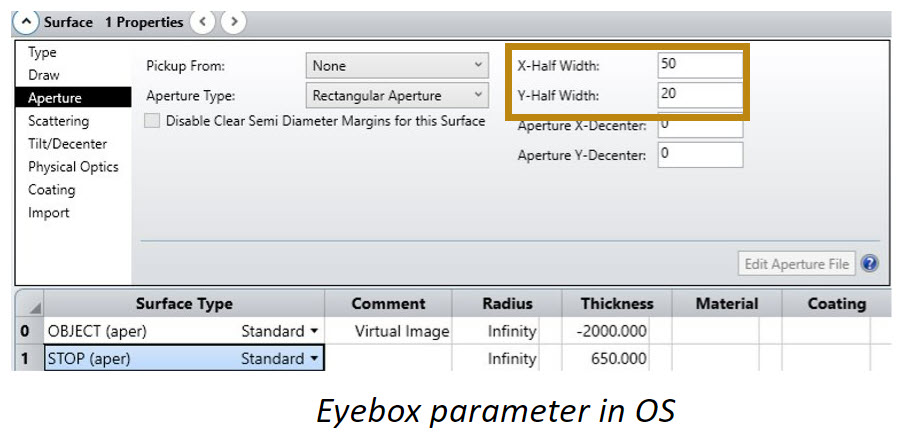Click the empty comment cell of STOP row
The height and width of the screenshot is (441, 900).
[389, 359]
